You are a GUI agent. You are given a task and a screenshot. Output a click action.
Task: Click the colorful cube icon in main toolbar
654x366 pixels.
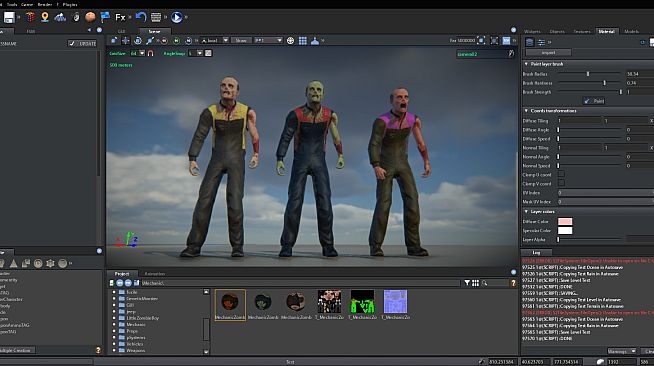30,17
